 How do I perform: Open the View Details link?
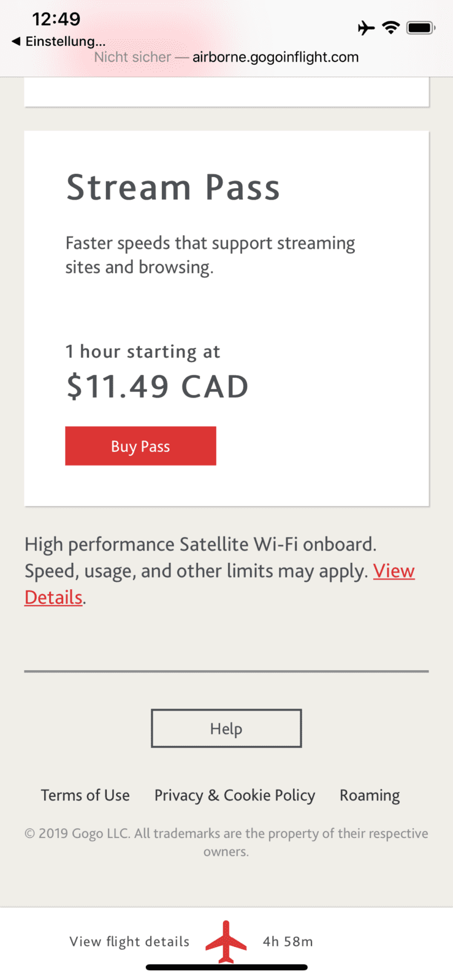(x=394, y=571)
